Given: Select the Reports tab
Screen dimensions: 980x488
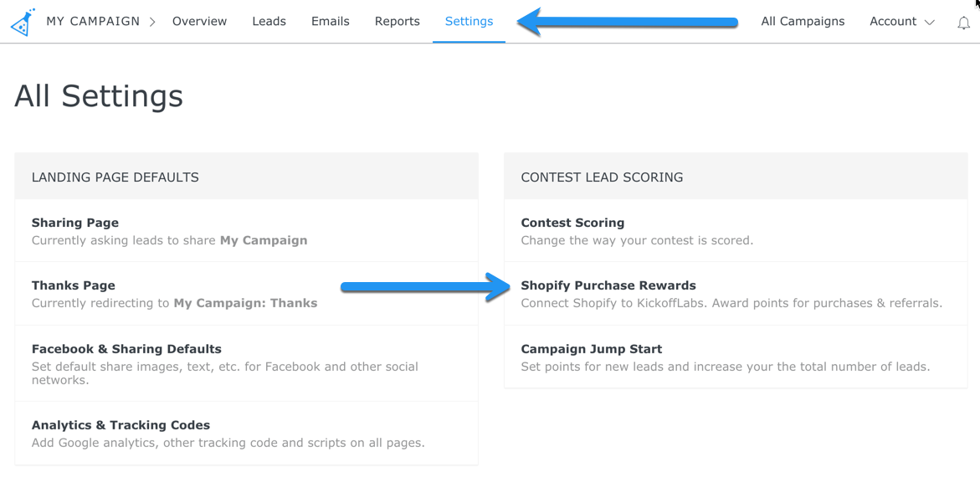Looking at the screenshot, I should [397, 22].
